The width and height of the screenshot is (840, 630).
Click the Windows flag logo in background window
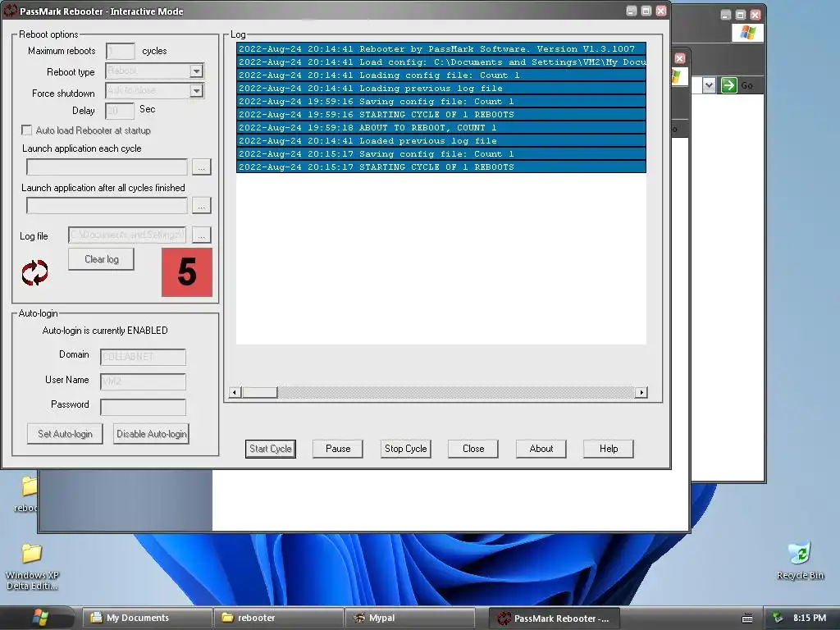pyautogui.click(x=747, y=33)
